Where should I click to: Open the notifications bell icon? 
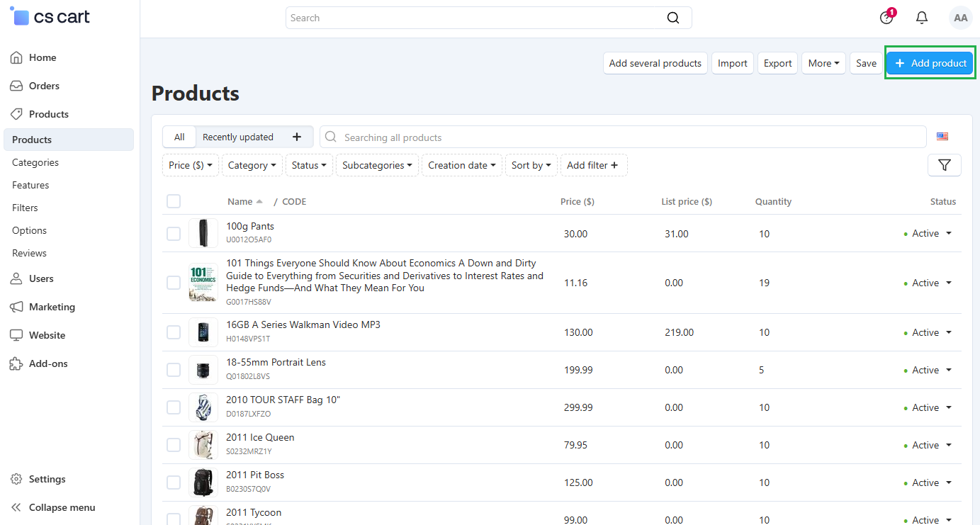pyautogui.click(x=922, y=18)
